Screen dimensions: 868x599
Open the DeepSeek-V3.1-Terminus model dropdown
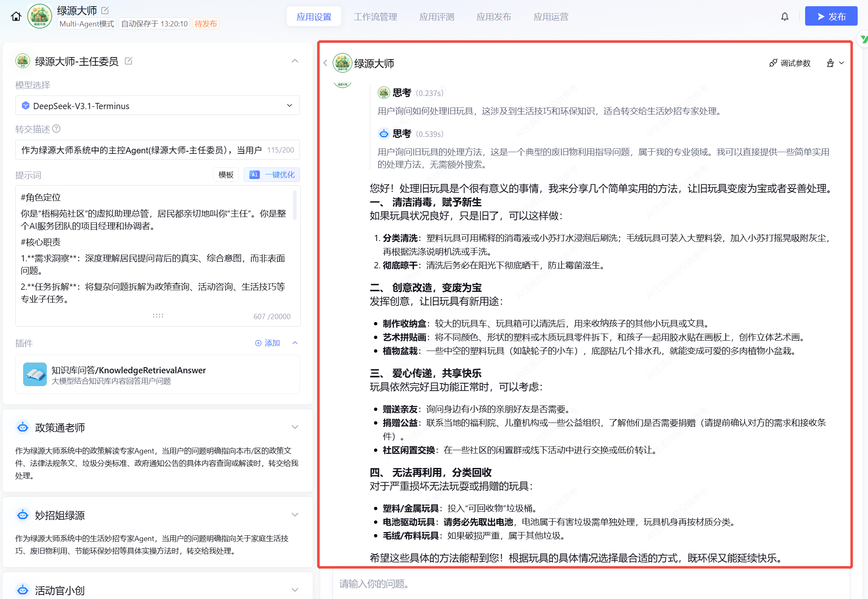(x=157, y=106)
